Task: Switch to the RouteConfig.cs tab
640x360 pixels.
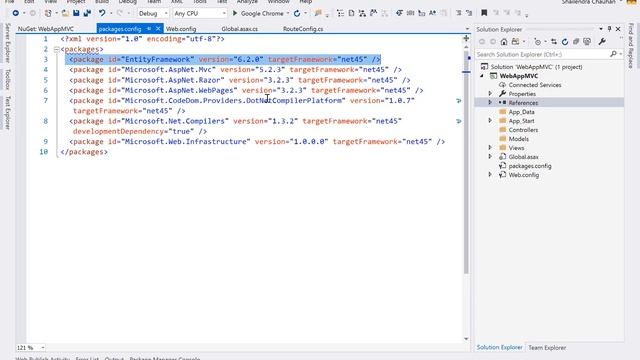Action: point(303,29)
